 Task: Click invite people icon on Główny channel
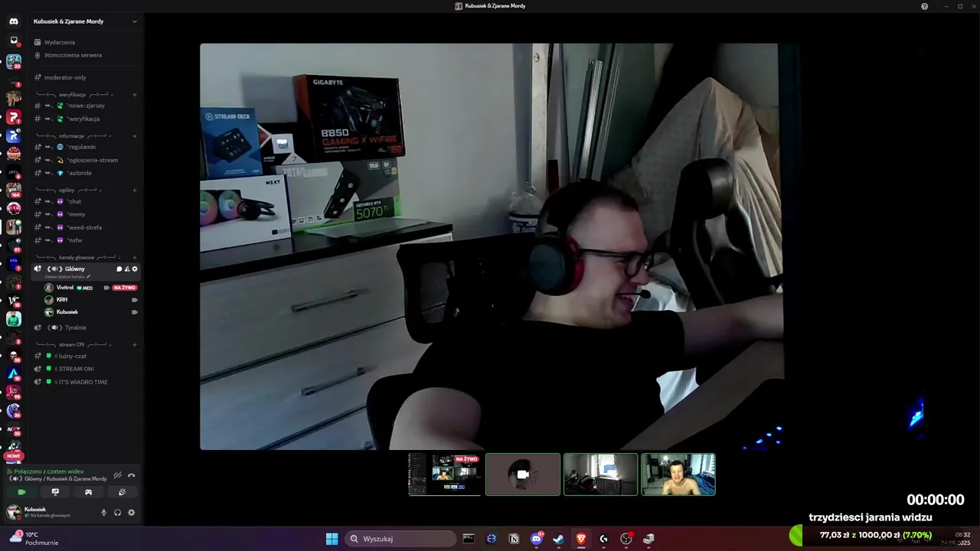127,269
